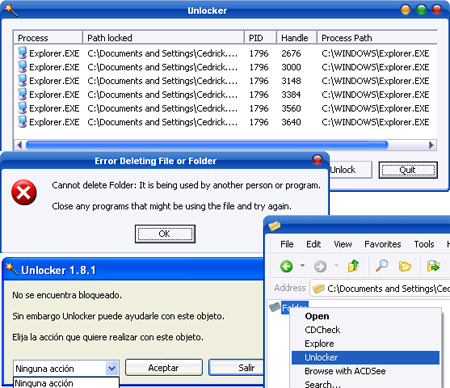450x388 pixels.
Task: Click locked path in row with handle 3000
Action: point(163,67)
